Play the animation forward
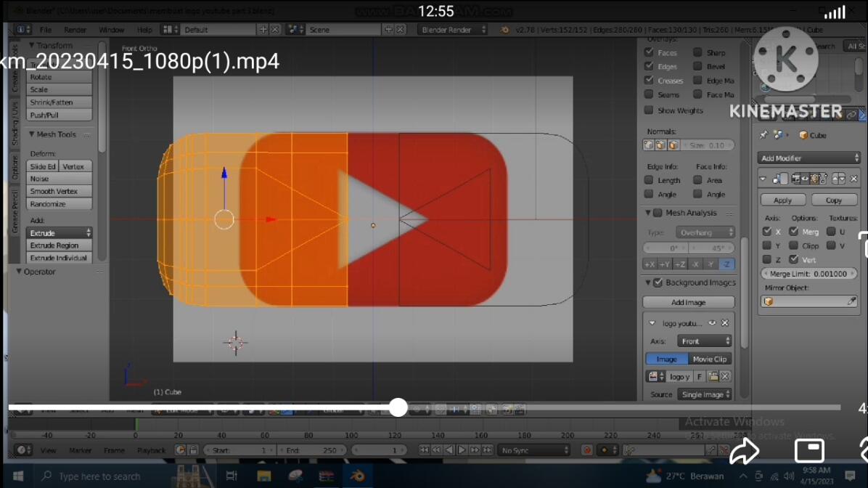 pyautogui.click(x=462, y=450)
